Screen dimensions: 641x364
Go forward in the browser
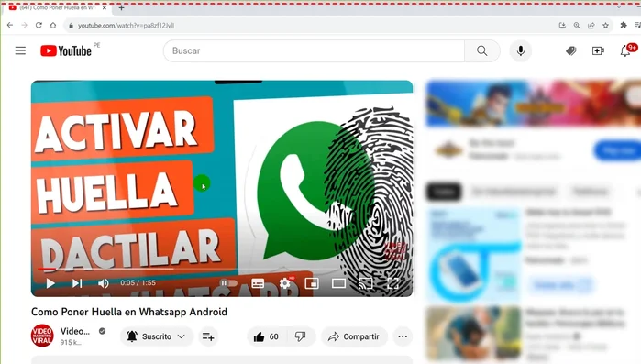pyautogui.click(x=24, y=26)
